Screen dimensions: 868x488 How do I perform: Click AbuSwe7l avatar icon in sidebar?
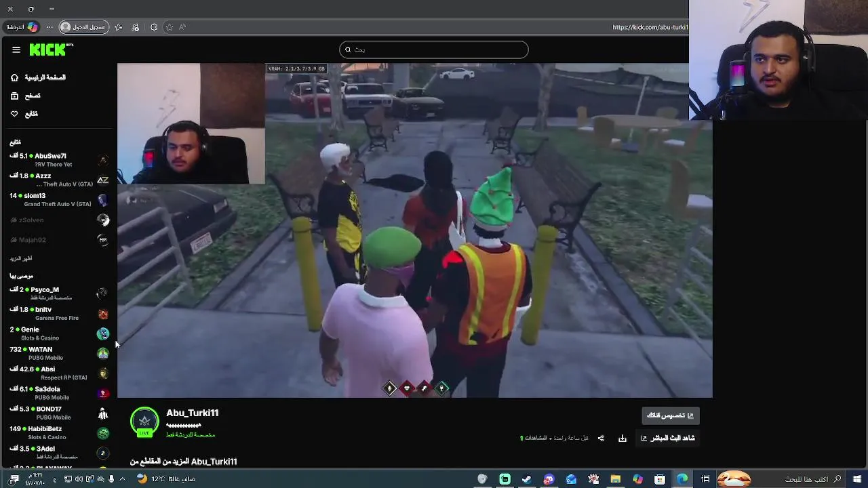pyautogui.click(x=103, y=161)
